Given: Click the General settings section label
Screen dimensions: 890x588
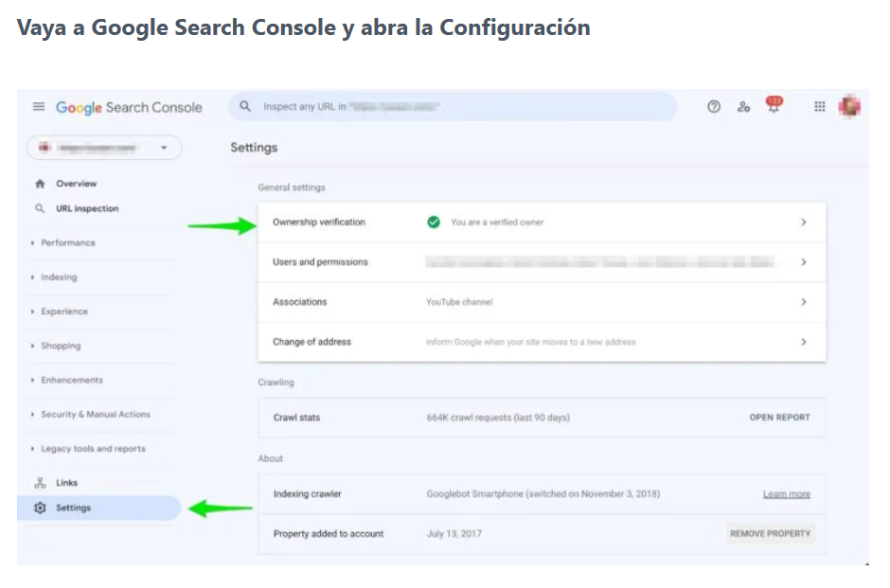Looking at the screenshot, I should coord(292,187).
